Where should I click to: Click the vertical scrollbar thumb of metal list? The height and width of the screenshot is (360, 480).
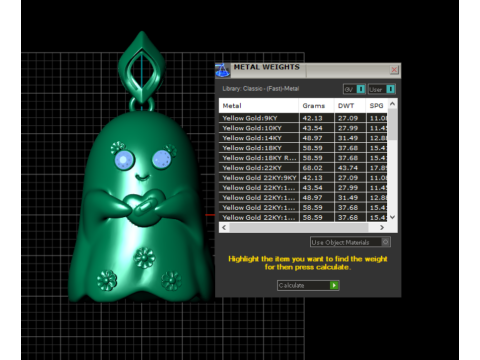[x=393, y=124]
